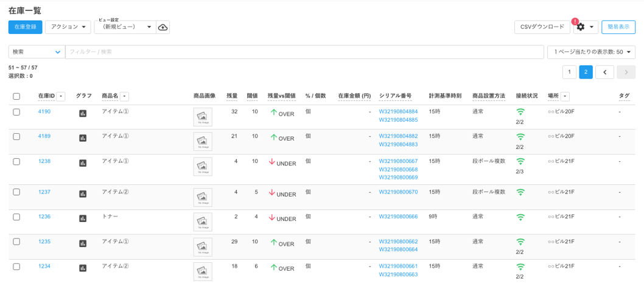Show the graph for stock ID 1236
This screenshot has width=644, height=292.
[x=83, y=218]
